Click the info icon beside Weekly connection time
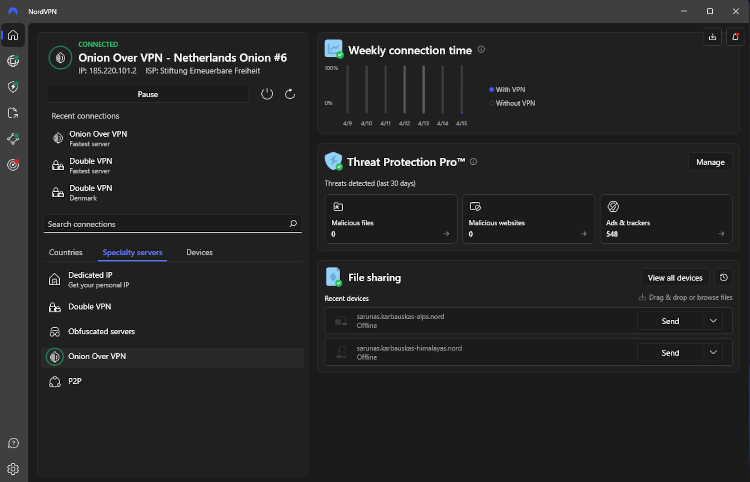This screenshot has width=750, height=482. (x=481, y=49)
